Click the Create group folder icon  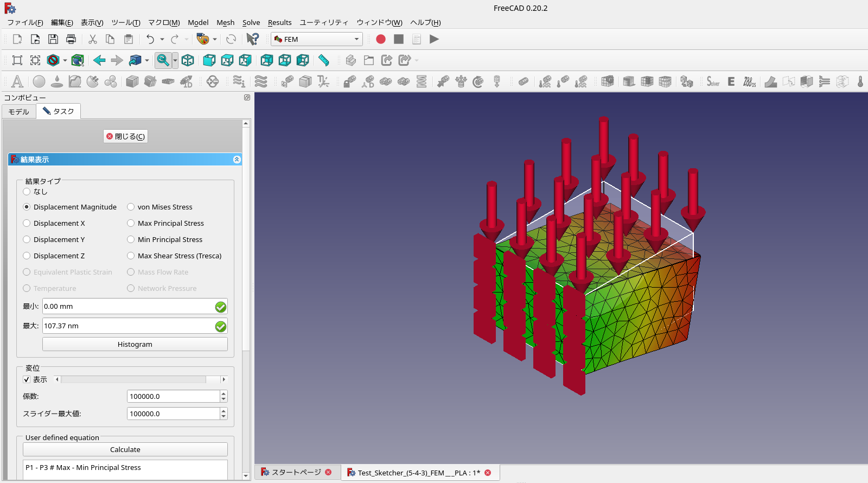tap(369, 60)
